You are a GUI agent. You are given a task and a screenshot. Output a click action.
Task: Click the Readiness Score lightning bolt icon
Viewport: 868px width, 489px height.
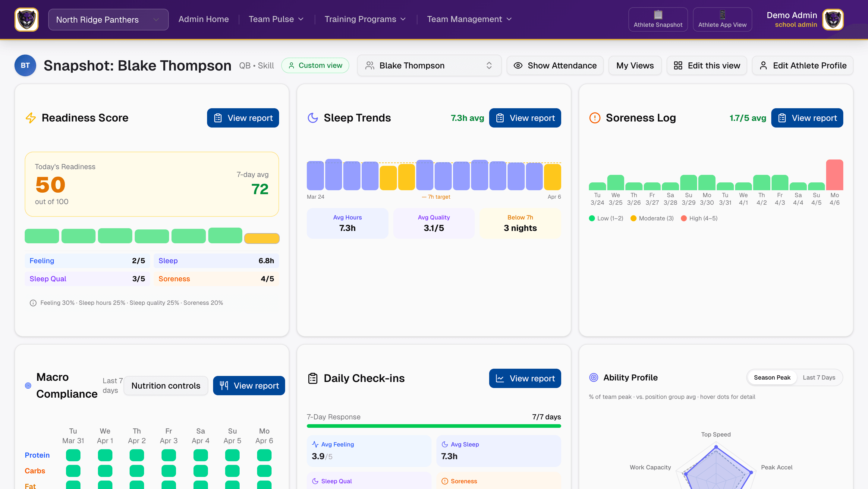[x=31, y=118]
